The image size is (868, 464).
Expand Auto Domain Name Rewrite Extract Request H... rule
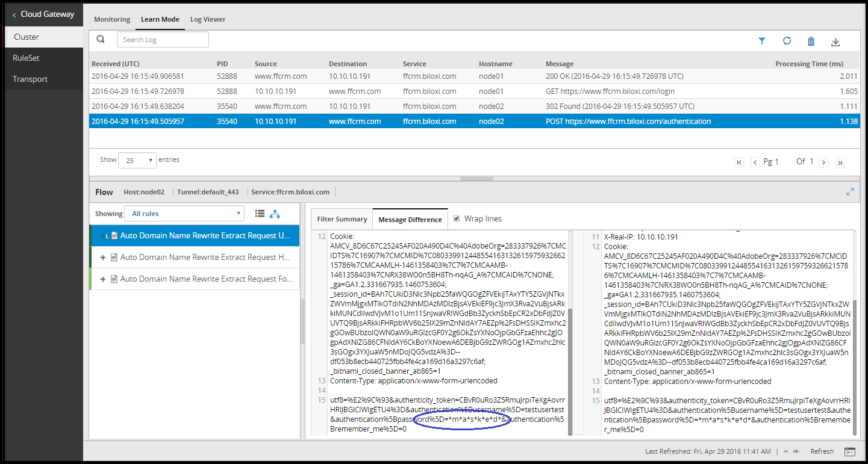coord(103,257)
